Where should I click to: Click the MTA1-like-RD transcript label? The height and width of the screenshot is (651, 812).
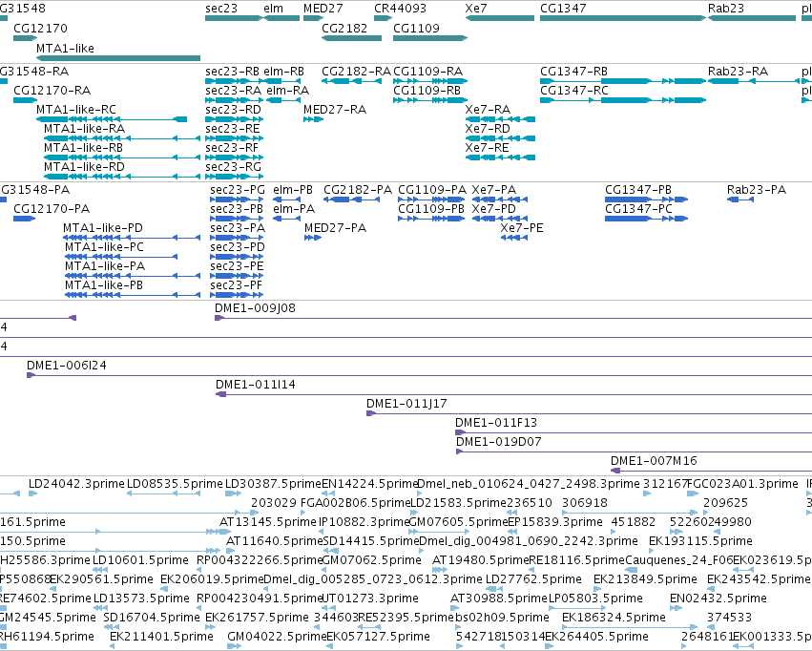84,167
